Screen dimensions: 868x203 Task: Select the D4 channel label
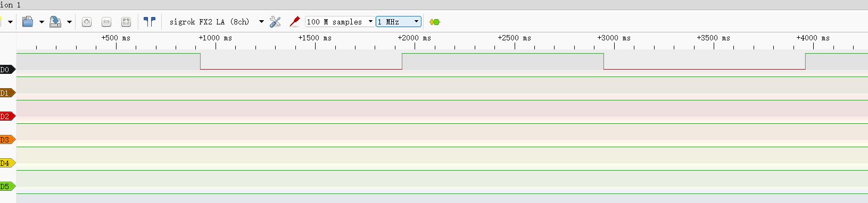pyautogui.click(x=7, y=163)
